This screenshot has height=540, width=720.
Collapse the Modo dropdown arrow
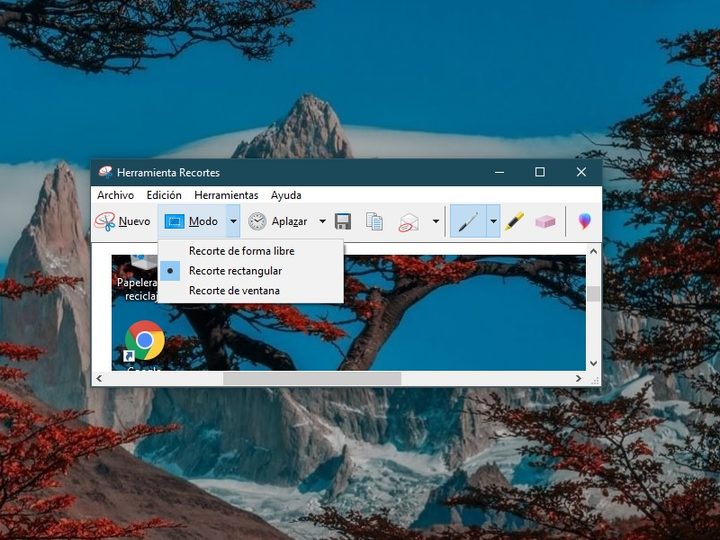[233, 221]
